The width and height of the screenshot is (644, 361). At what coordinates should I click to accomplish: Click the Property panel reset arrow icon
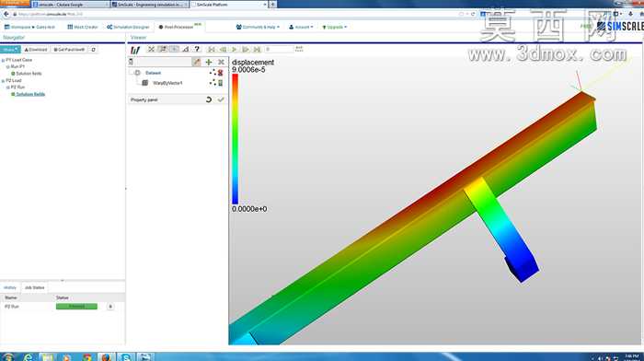pos(209,99)
